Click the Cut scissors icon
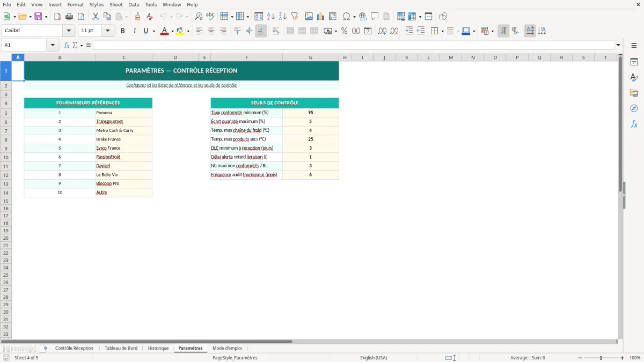 (96, 17)
